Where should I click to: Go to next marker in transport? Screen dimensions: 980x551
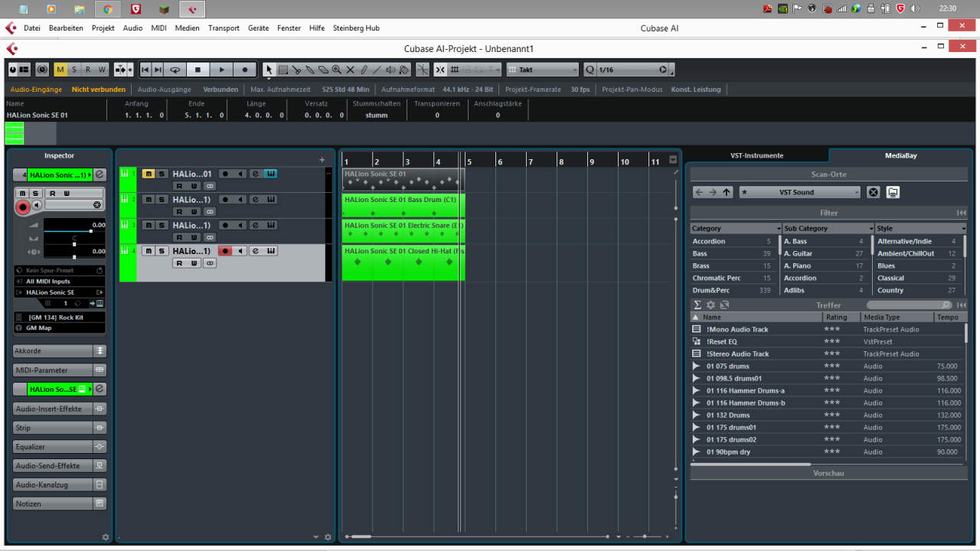point(158,70)
